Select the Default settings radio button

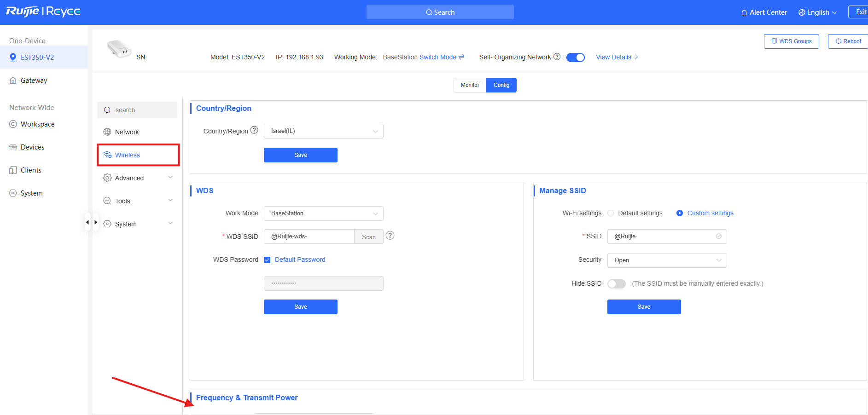[611, 213]
